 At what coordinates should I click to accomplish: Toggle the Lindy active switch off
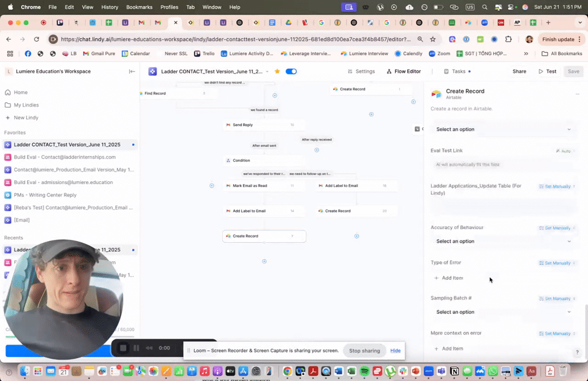291,72
